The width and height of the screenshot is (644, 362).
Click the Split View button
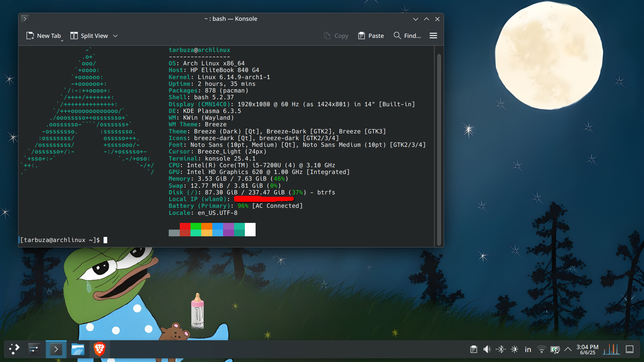(x=89, y=36)
